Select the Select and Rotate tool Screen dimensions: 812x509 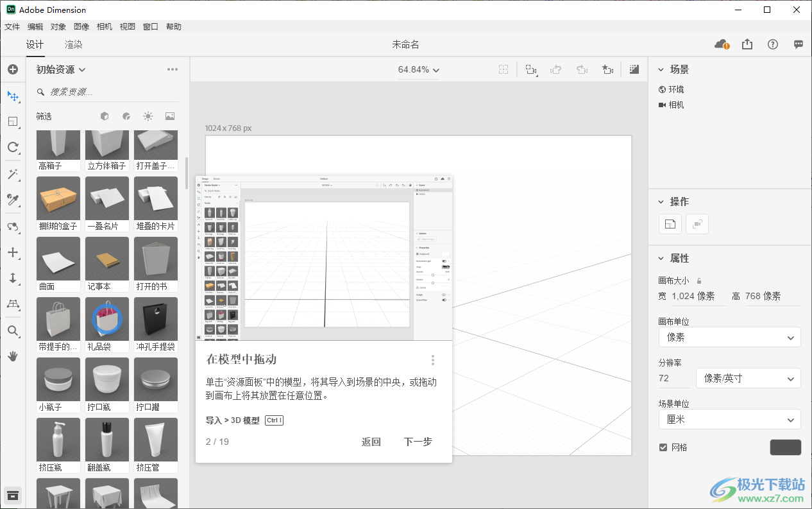click(x=13, y=148)
